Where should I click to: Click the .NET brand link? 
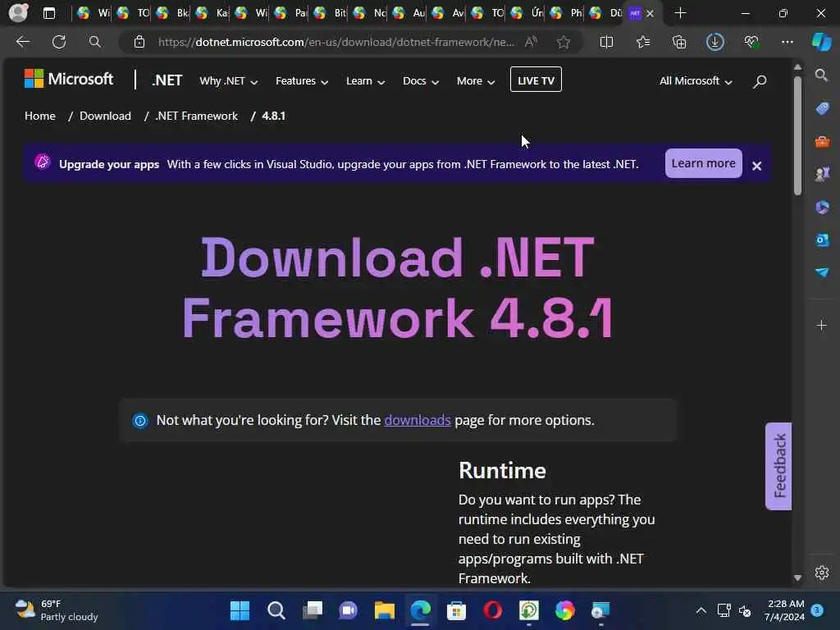(167, 80)
